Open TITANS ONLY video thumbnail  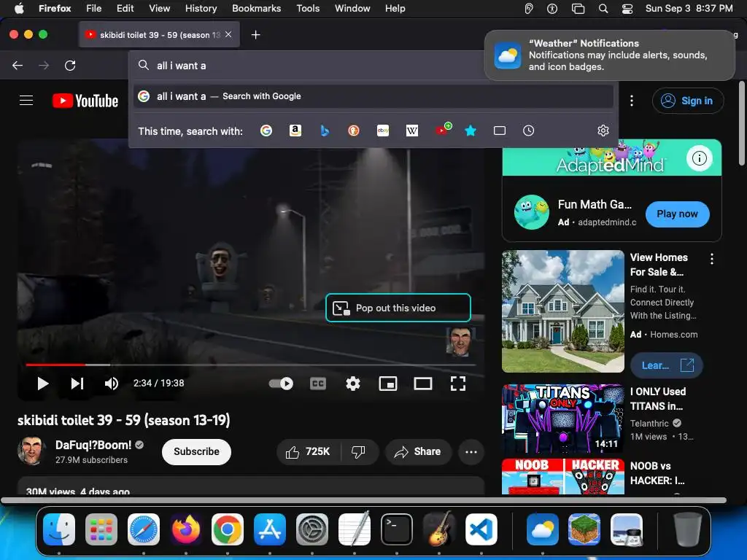click(562, 419)
